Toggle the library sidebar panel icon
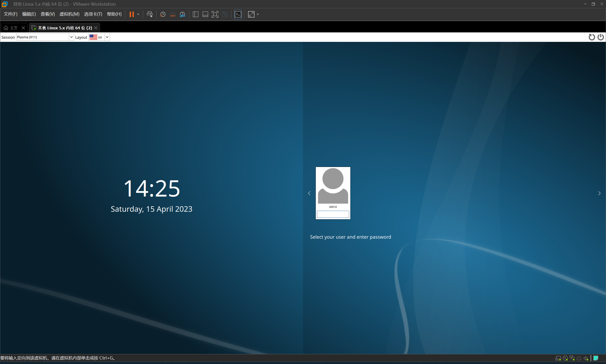The image size is (606, 364). tap(195, 14)
